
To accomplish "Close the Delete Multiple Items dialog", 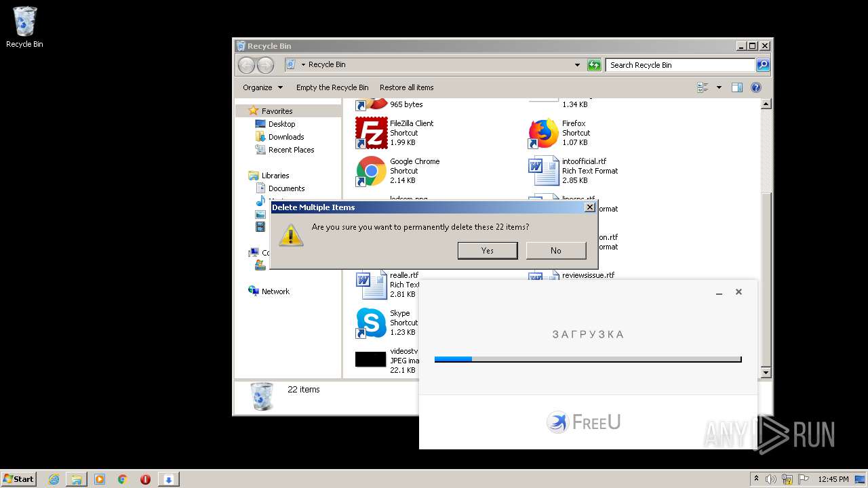I will 590,207.
